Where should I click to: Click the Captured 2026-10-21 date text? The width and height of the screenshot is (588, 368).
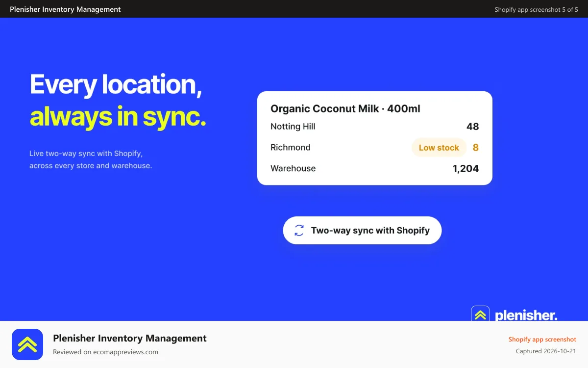[x=546, y=351]
